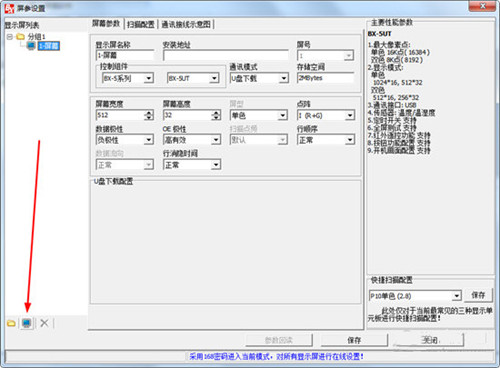
Task: Switch to the 扫描配置 tab
Action: click(141, 24)
